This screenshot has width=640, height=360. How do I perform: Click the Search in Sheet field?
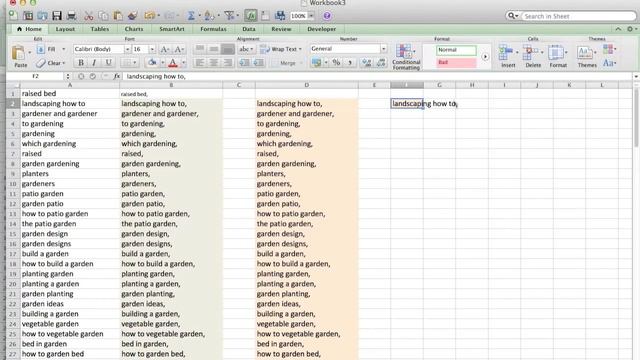pyautogui.click(x=578, y=16)
